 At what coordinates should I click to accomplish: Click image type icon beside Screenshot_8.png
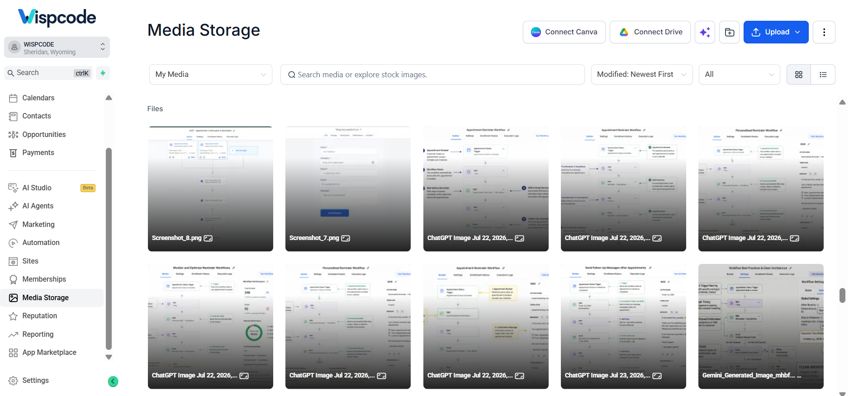pos(208,238)
